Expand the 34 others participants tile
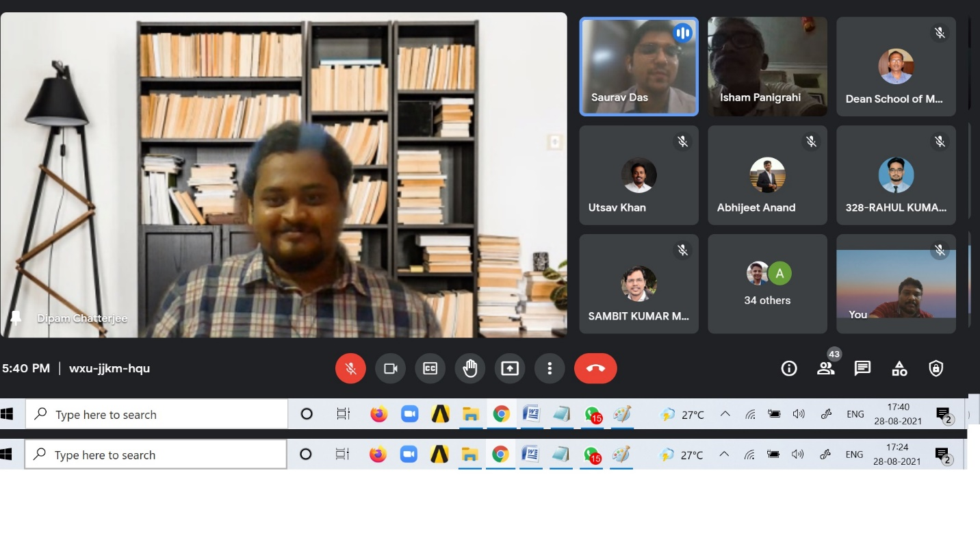 767,284
